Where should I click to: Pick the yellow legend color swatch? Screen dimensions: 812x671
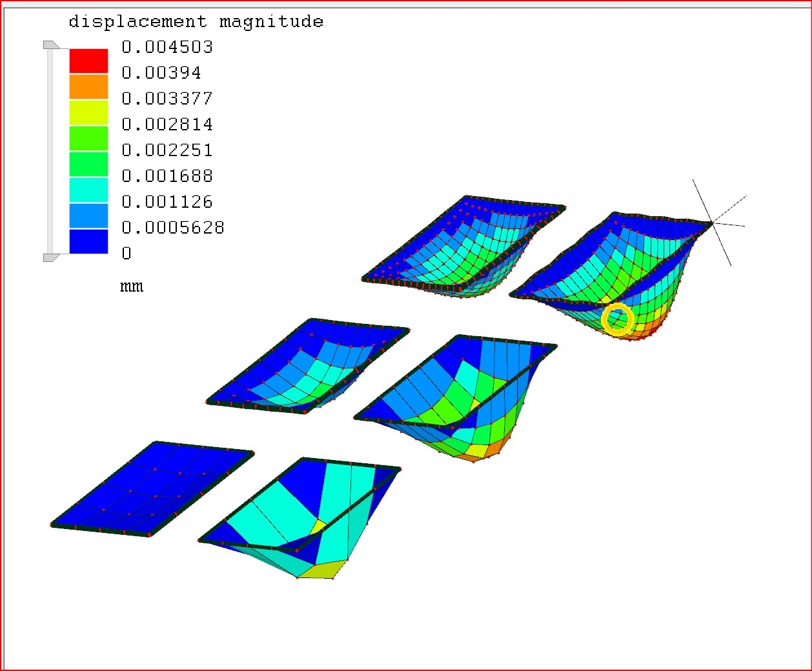coord(88,112)
